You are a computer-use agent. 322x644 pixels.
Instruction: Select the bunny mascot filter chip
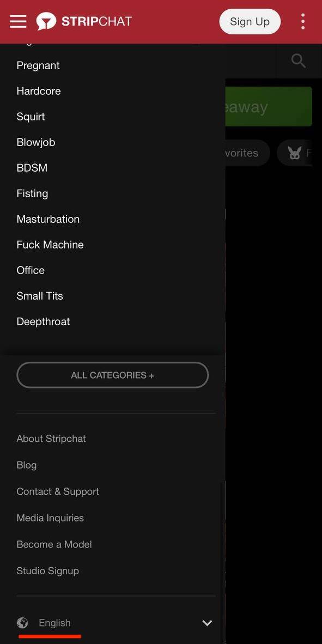pyautogui.click(x=296, y=153)
